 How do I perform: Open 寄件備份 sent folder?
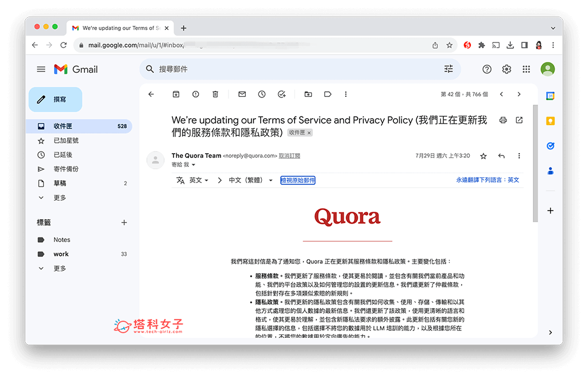click(x=79, y=169)
